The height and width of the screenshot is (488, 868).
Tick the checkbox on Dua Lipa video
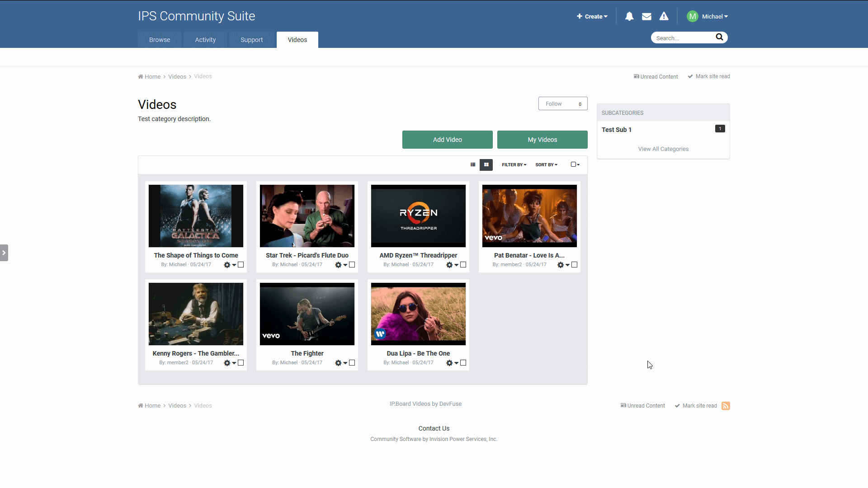[463, 362]
